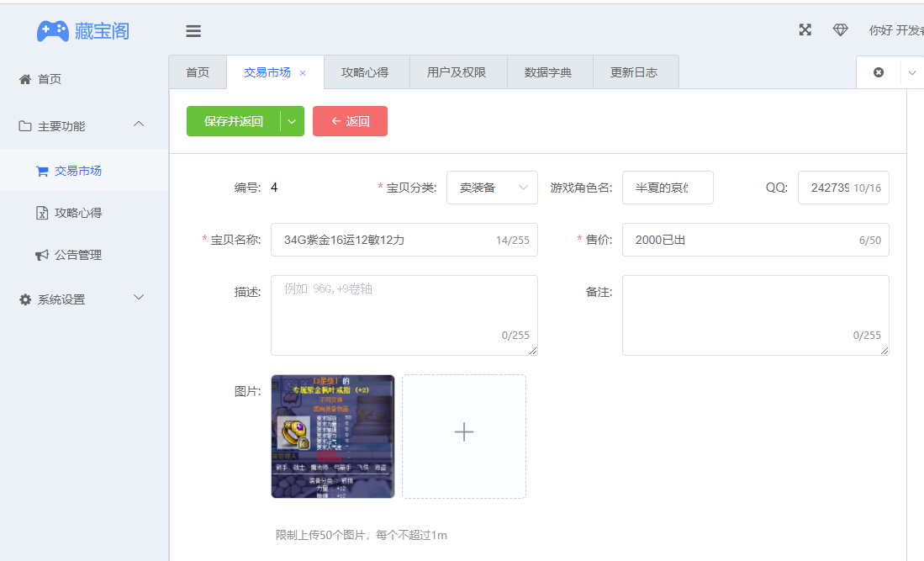Viewport: 924px width, 561px height.
Task: Click the folder icon for 主要功能
Action: [24, 126]
